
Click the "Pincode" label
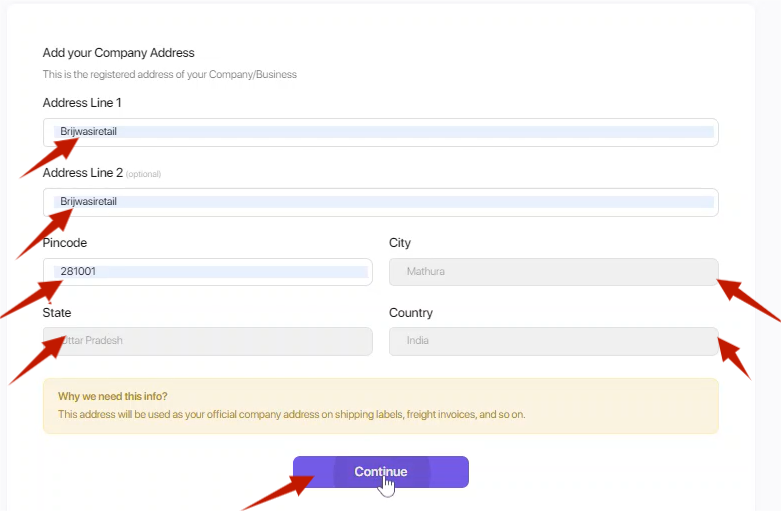click(x=65, y=243)
